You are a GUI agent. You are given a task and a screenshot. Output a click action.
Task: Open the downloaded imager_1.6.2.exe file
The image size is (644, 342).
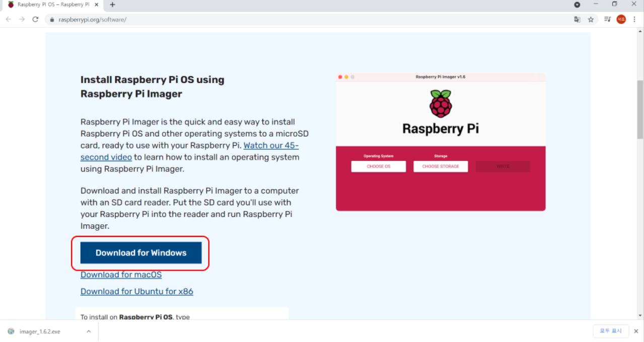tap(40, 331)
